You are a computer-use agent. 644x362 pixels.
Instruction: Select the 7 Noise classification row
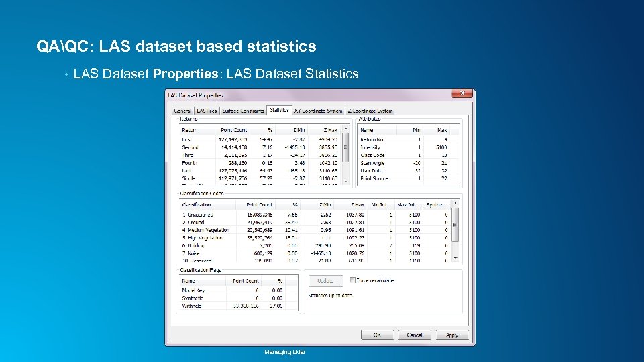pyautogui.click(x=315, y=253)
